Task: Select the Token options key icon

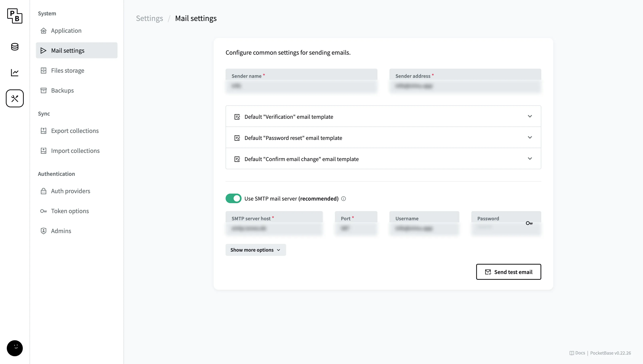Action: 44,211
